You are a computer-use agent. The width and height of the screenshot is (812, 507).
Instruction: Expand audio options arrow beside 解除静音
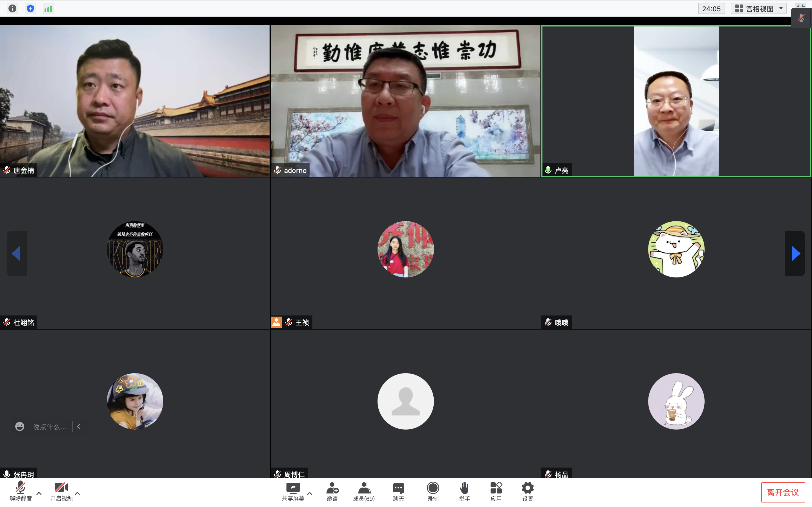39,493
